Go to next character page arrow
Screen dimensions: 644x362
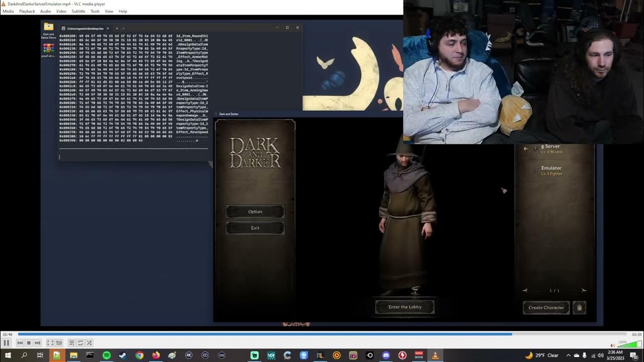pyautogui.click(x=584, y=291)
